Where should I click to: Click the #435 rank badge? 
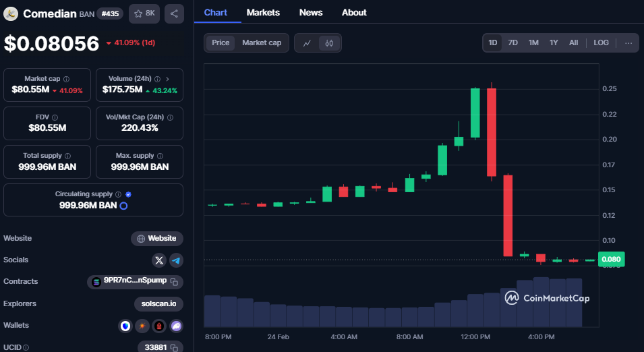click(110, 14)
